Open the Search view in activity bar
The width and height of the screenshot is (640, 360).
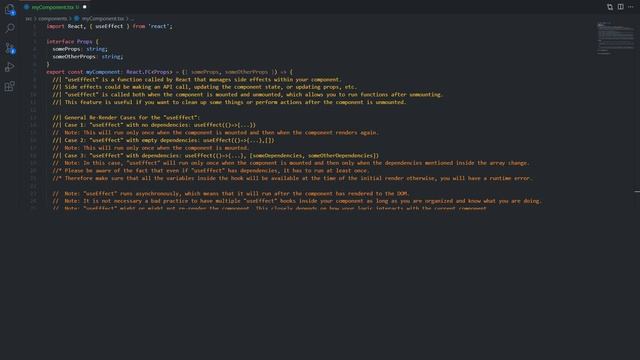(10, 28)
